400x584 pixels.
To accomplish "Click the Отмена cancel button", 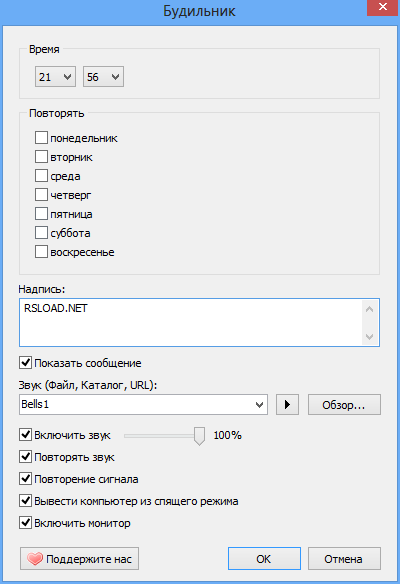I will (x=344, y=558).
